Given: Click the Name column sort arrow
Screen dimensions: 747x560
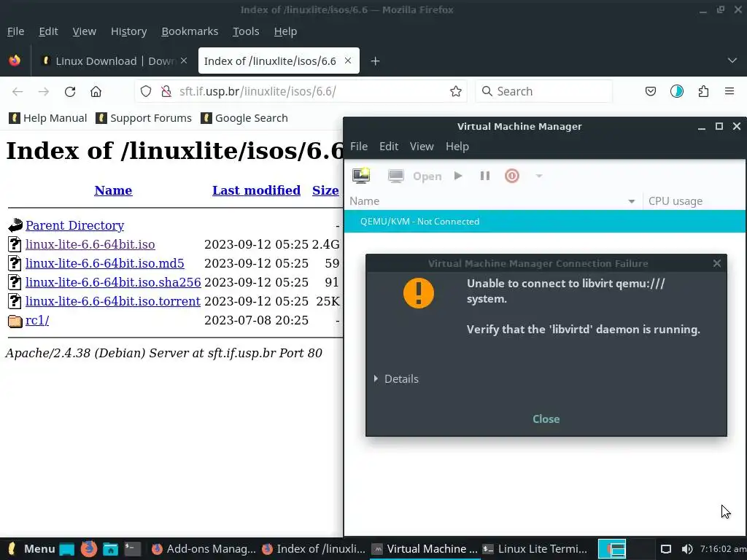Looking at the screenshot, I should coord(631,201).
